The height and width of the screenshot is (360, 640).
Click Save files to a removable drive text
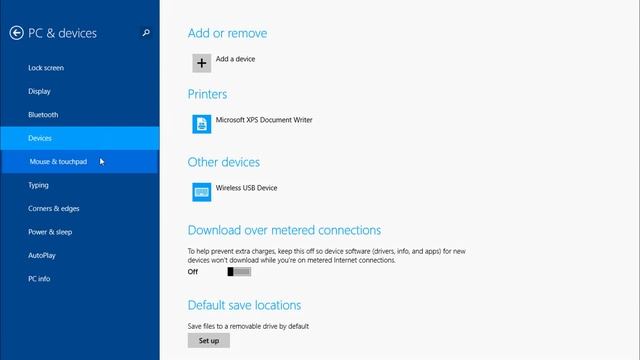coord(248,326)
